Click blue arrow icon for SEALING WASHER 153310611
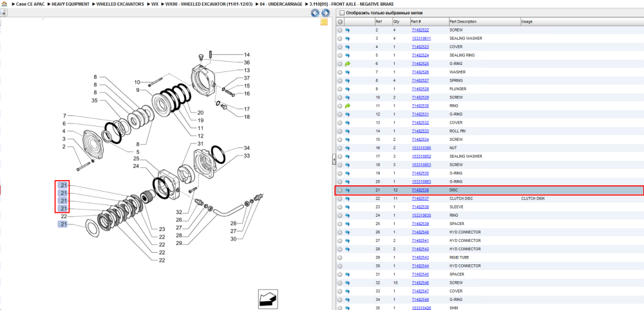 coord(348,39)
